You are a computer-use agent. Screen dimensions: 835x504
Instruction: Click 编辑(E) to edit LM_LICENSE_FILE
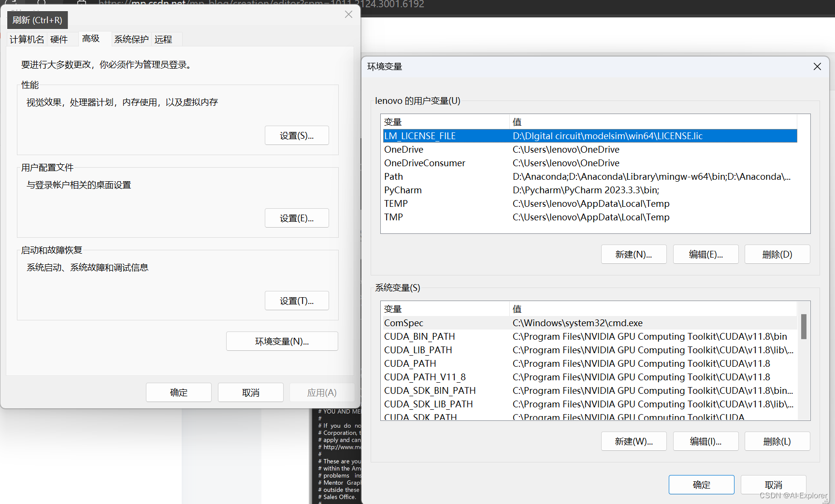(x=705, y=254)
